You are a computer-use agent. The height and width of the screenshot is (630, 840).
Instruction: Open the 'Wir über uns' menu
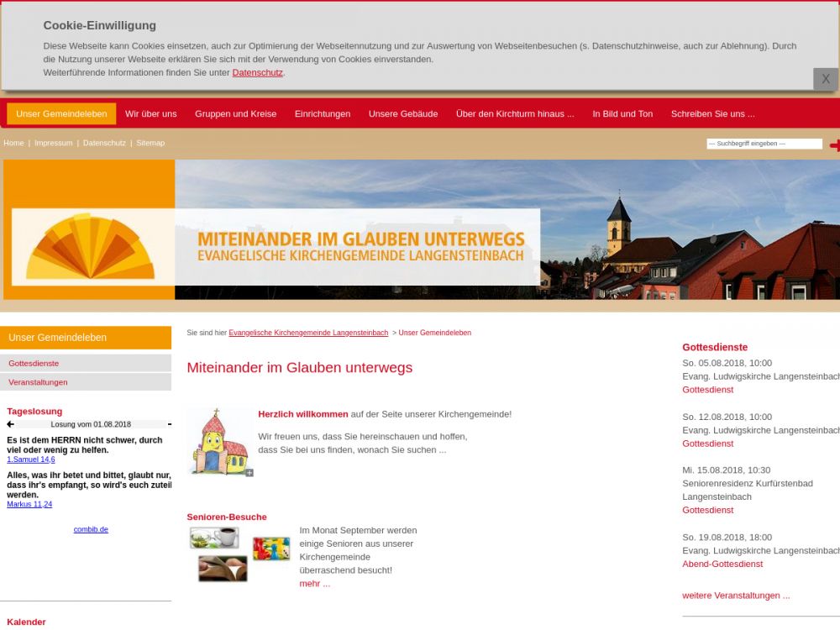coord(151,113)
